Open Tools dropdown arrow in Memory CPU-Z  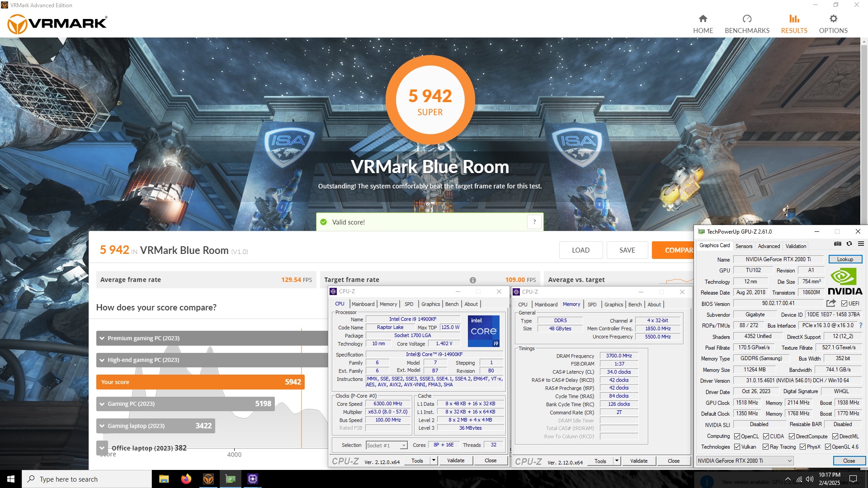pyautogui.click(x=617, y=461)
